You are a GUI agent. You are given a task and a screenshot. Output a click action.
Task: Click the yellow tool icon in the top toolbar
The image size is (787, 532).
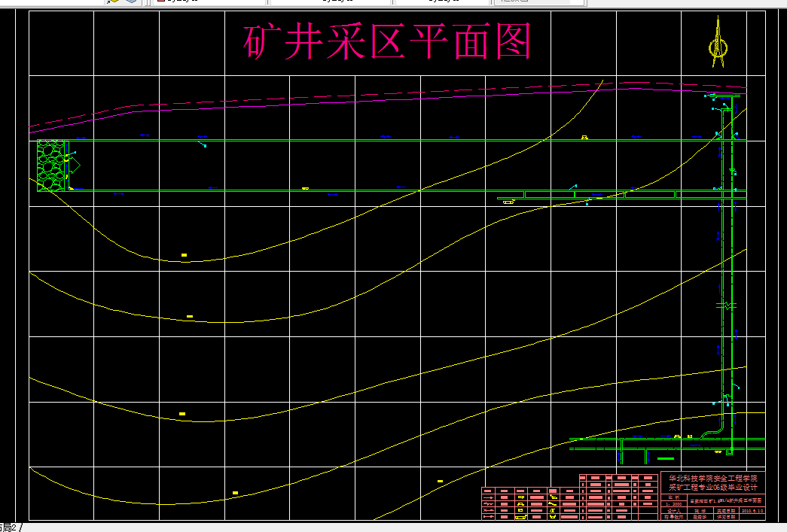tap(113, 2)
